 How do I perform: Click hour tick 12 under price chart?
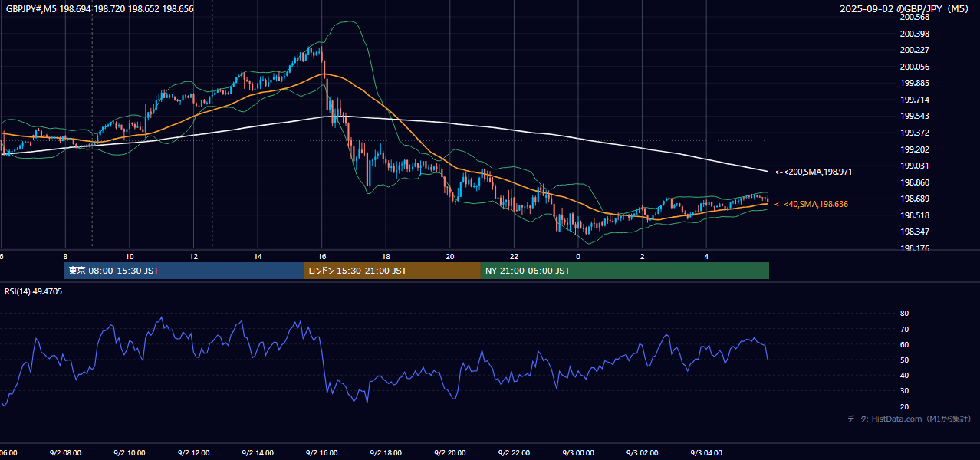tap(193, 256)
